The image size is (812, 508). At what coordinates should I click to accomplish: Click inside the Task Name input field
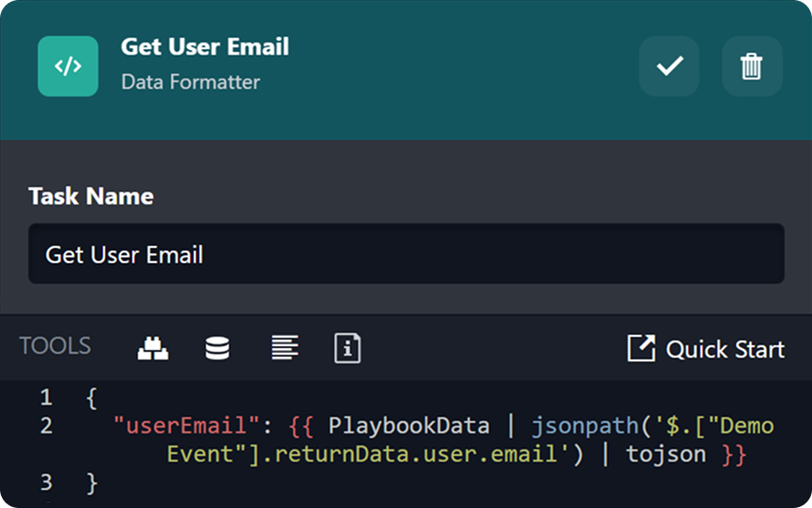point(406,254)
